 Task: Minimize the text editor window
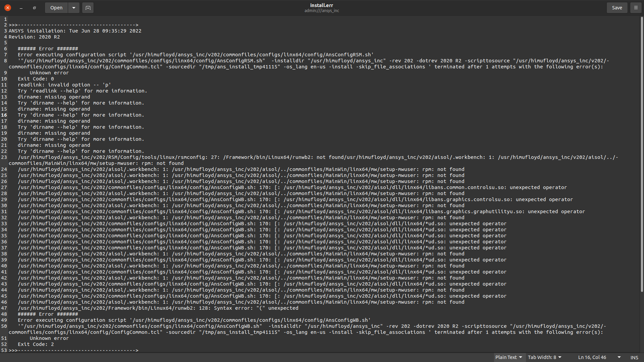(21, 8)
